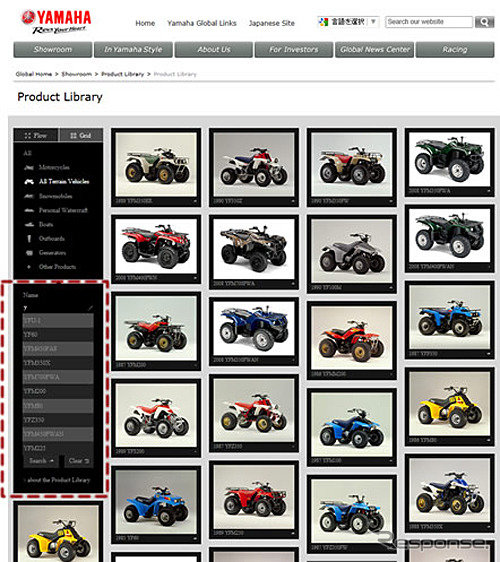Select the All Terrain Vehicles icon
This screenshot has height=562, width=500.
[x=29, y=182]
